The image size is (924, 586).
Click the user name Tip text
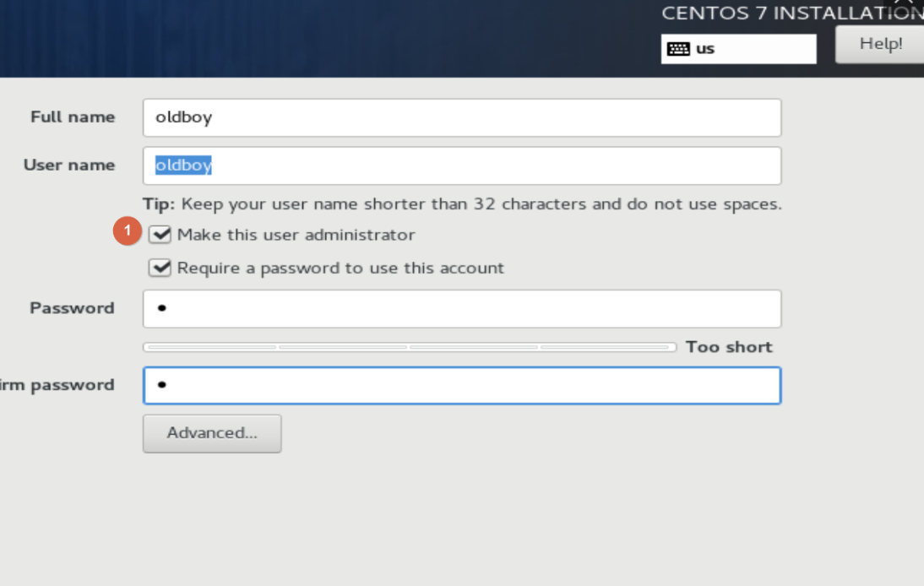click(462, 204)
